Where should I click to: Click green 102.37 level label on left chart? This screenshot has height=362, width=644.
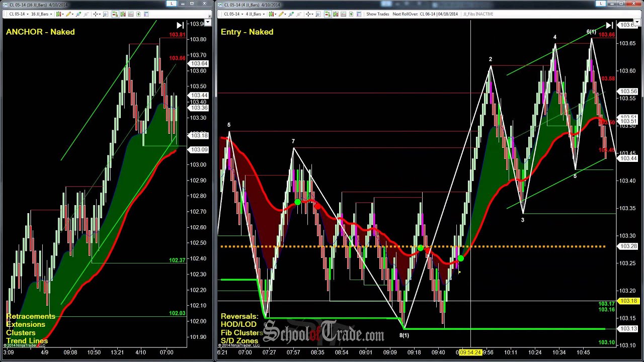tap(178, 260)
